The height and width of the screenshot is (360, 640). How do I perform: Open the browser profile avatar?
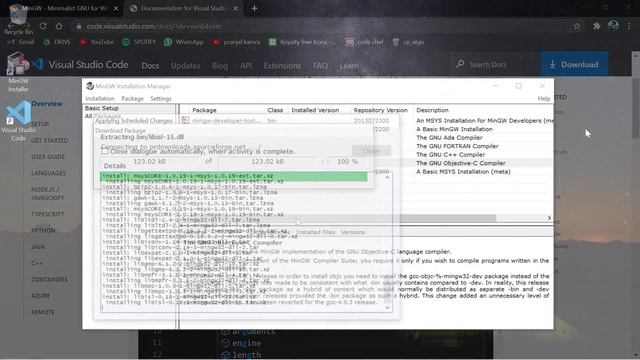(613, 26)
